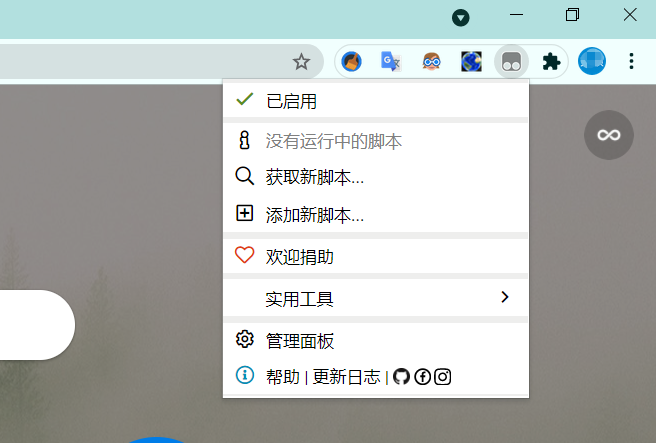Click the blue info circle icon
Viewport: 656px width, 443px height.
(x=245, y=375)
